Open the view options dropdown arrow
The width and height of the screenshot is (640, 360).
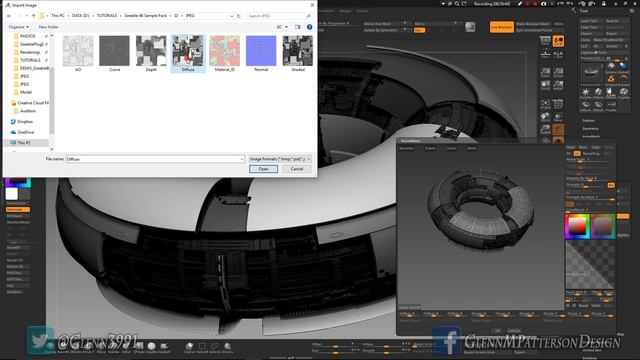[x=287, y=27]
